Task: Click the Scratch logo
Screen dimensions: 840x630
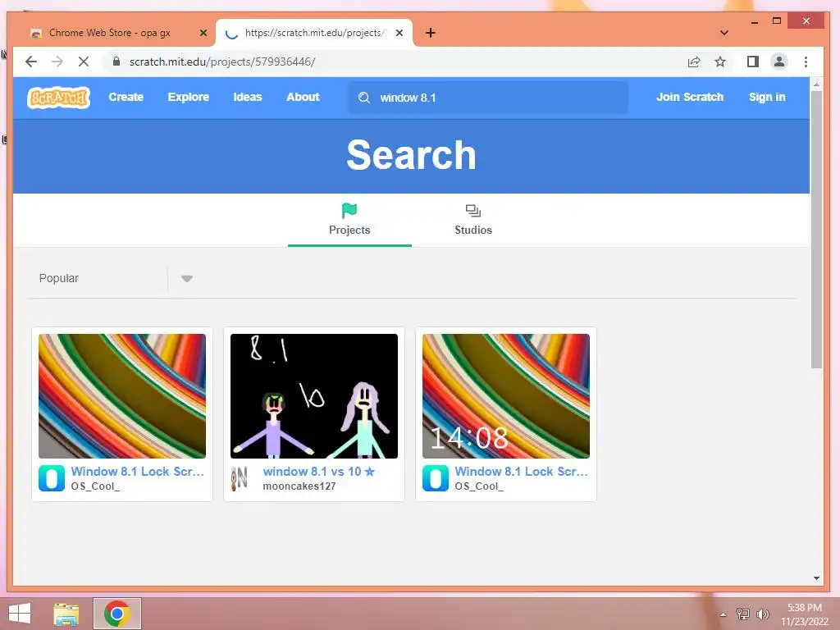Action: coord(58,98)
